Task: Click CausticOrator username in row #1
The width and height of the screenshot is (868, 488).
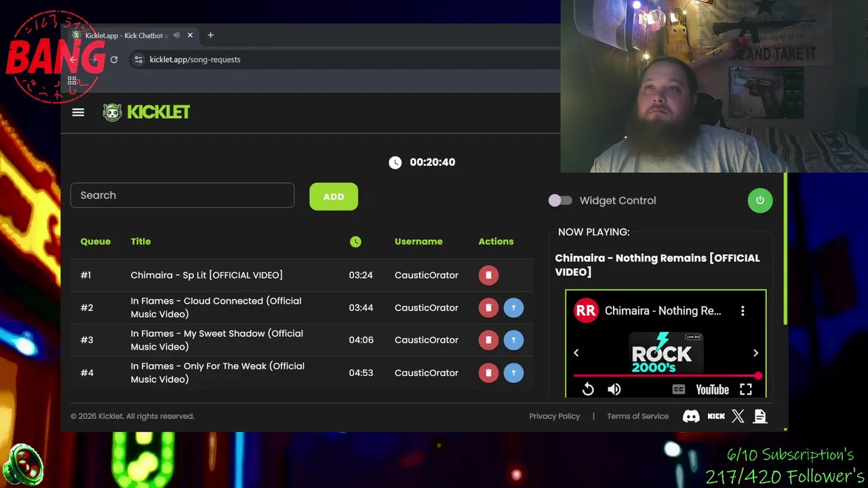Action: 427,275
